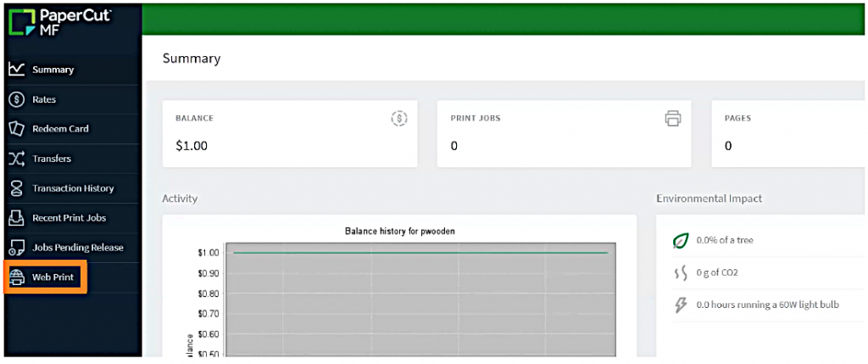Click the Balance card showing $1.00
The width and height of the screenshot is (868, 364).
click(x=290, y=133)
